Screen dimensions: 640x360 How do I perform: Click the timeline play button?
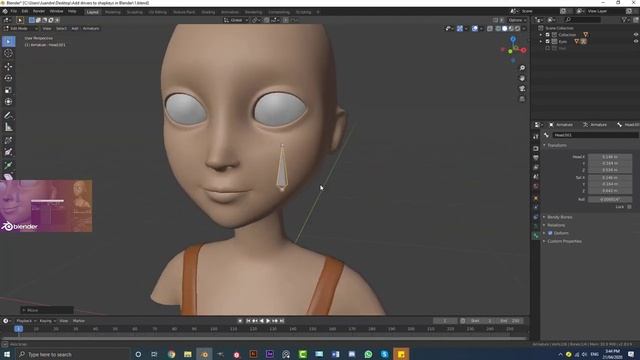coord(268,321)
